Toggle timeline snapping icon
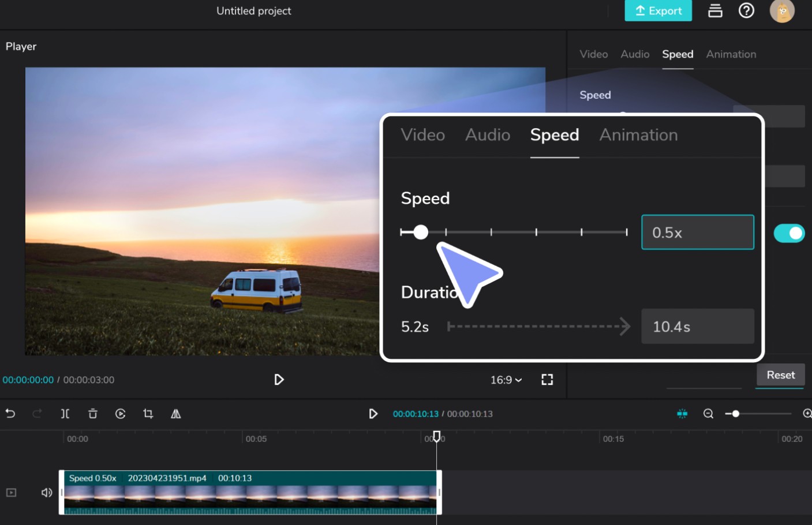 pos(682,414)
